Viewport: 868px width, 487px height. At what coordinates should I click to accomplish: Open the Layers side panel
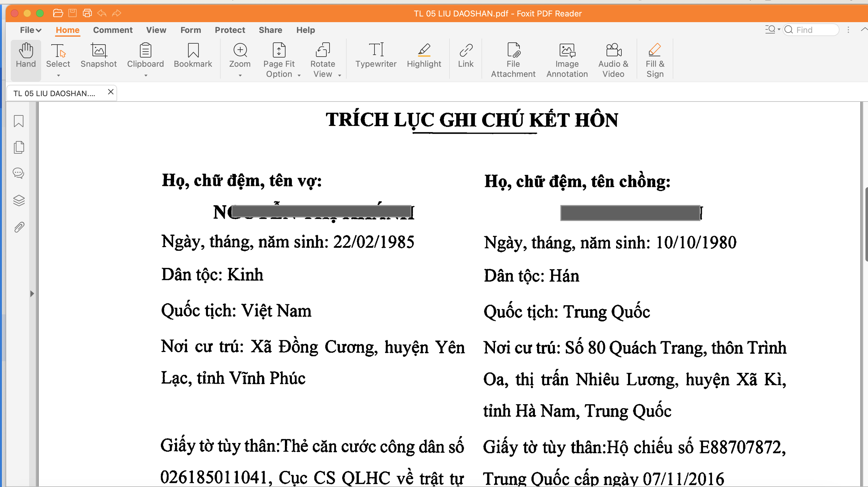(x=19, y=200)
